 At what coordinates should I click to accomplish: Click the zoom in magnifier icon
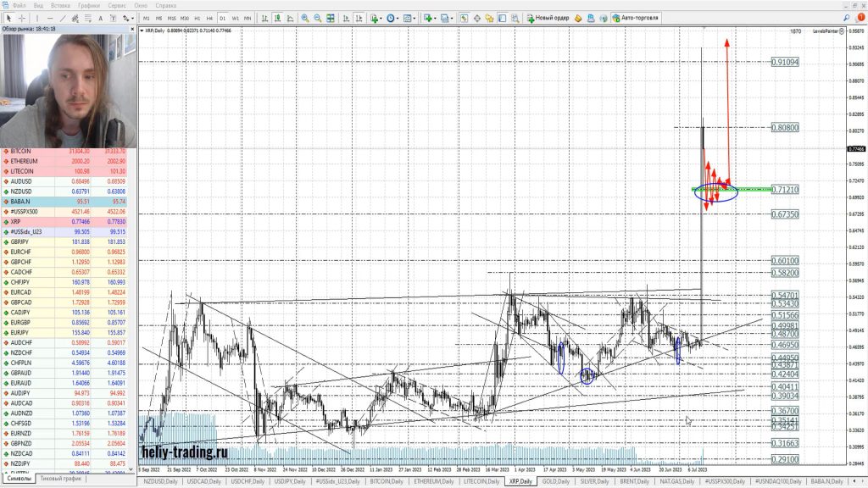coord(305,18)
